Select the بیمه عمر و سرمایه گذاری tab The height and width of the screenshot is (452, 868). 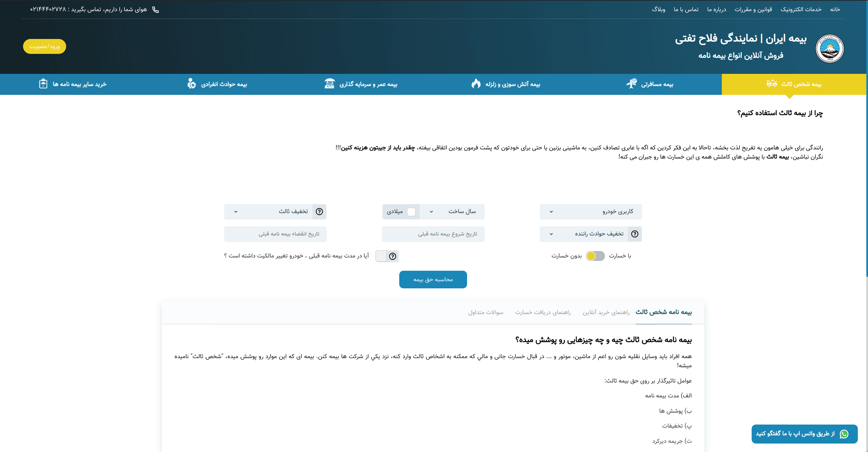tap(361, 84)
